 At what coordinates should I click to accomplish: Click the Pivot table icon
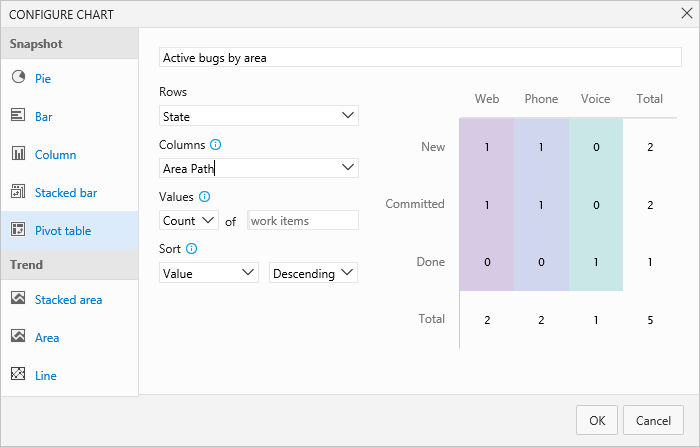18,230
